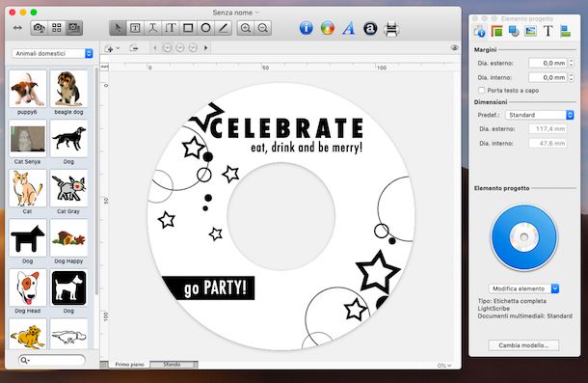Zoom in on the canvas
The height and width of the screenshot is (383, 588).
(x=246, y=28)
